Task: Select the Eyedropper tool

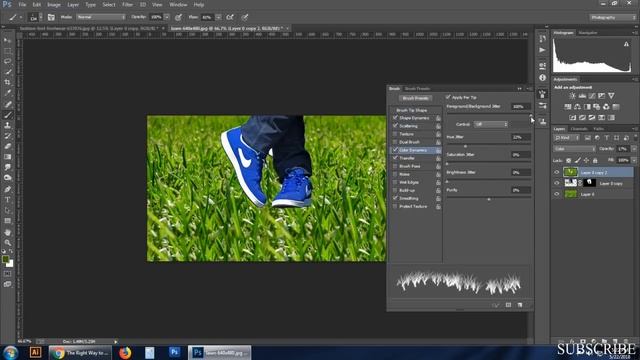Action: [7, 93]
